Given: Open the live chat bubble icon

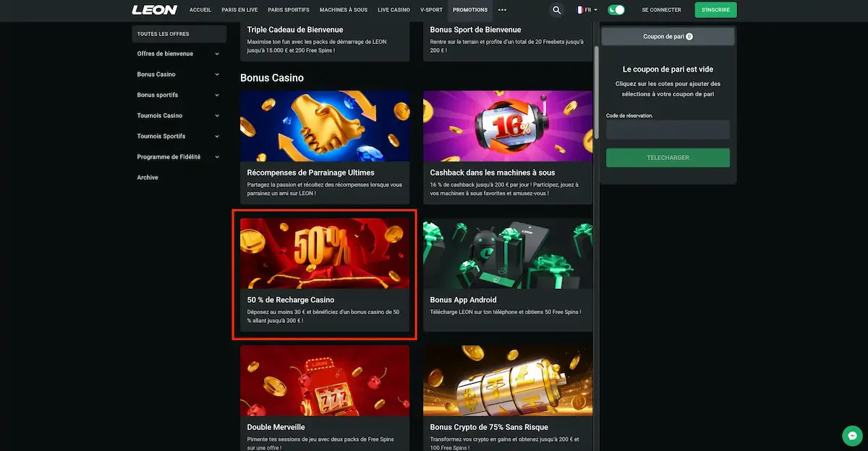Looking at the screenshot, I should pyautogui.click(x=852, y=436).
